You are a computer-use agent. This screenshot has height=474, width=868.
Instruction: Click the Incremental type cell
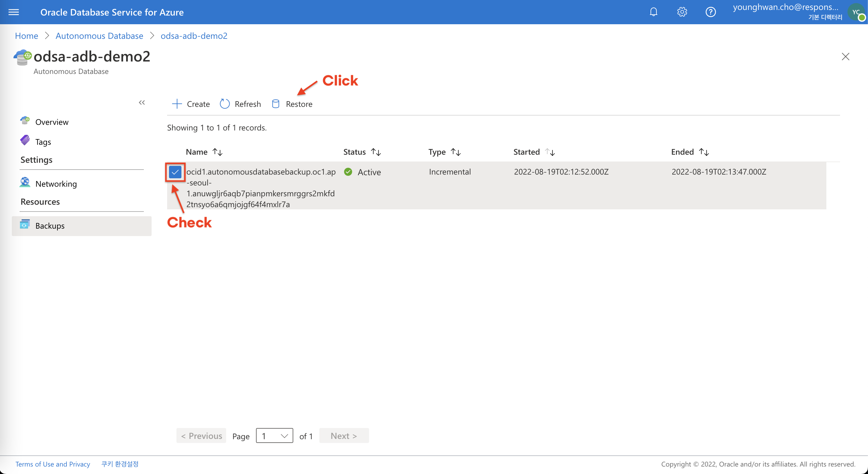point(450,172)
